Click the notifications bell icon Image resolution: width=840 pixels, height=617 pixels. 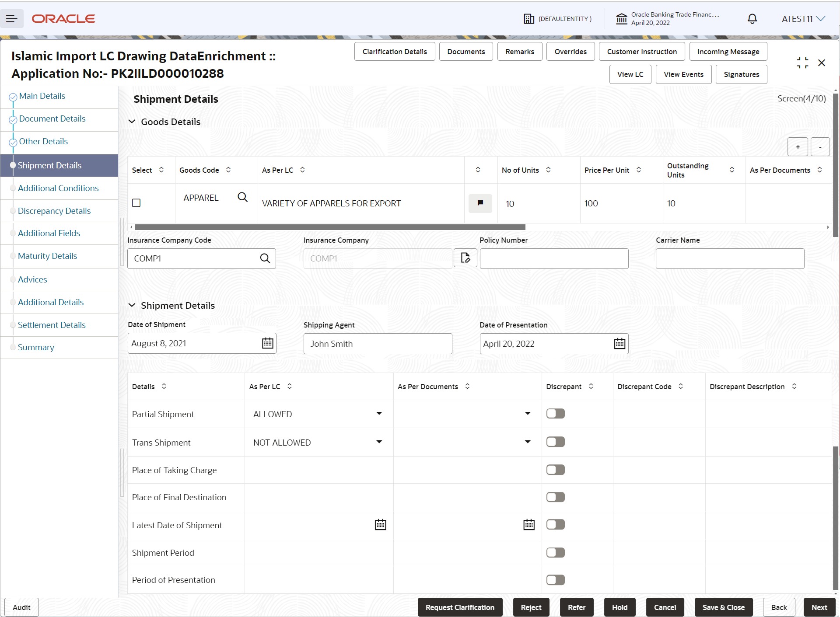pyautogui.click(x=752, y=18)
